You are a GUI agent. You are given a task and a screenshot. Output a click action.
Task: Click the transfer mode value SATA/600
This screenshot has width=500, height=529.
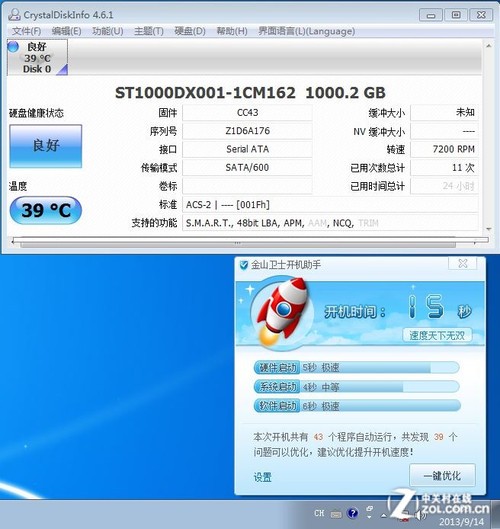tap(247, 168)
